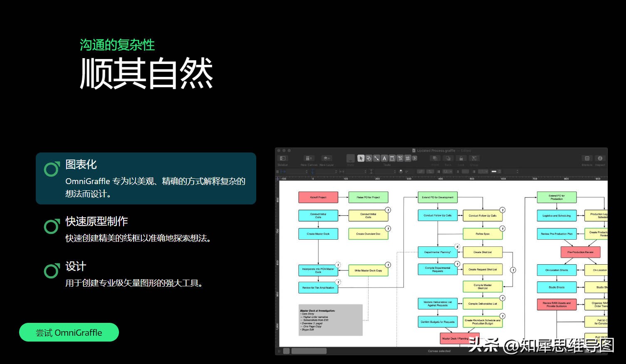Image resolution: width=626 pixels, height=364 pixels.
Task: Select the Shape tool next to the Text tool
Action: [392, 158]
